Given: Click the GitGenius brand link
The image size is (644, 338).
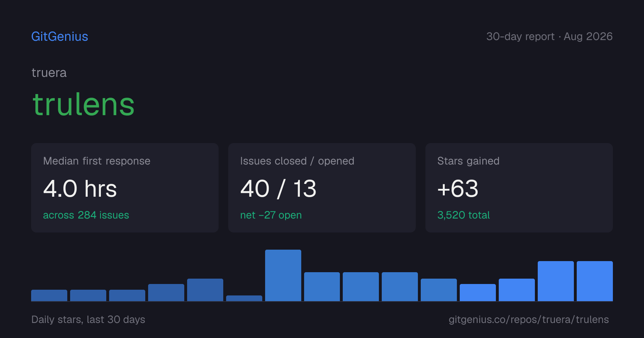Looking at the screenshot, I should click(x=60, y=36).
